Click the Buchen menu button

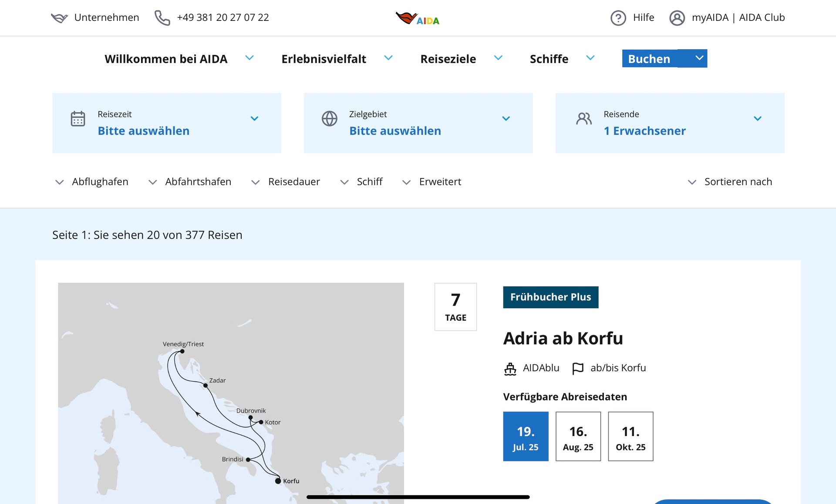(649, 59)
